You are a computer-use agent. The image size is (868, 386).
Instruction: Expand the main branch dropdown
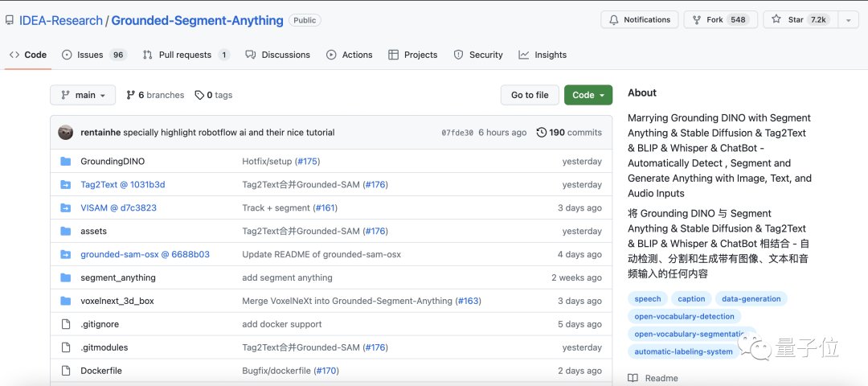pos(83,95)
